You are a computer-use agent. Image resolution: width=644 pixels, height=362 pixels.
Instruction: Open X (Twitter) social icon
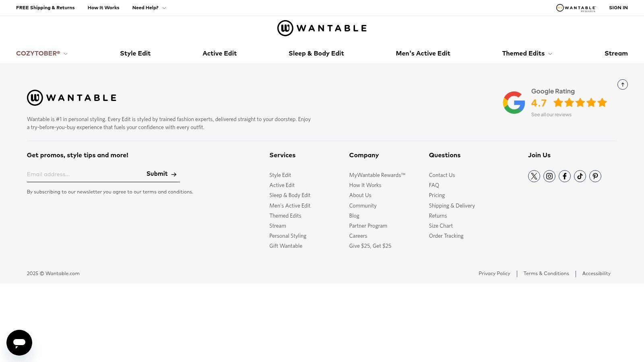click(x=534, y=176)
